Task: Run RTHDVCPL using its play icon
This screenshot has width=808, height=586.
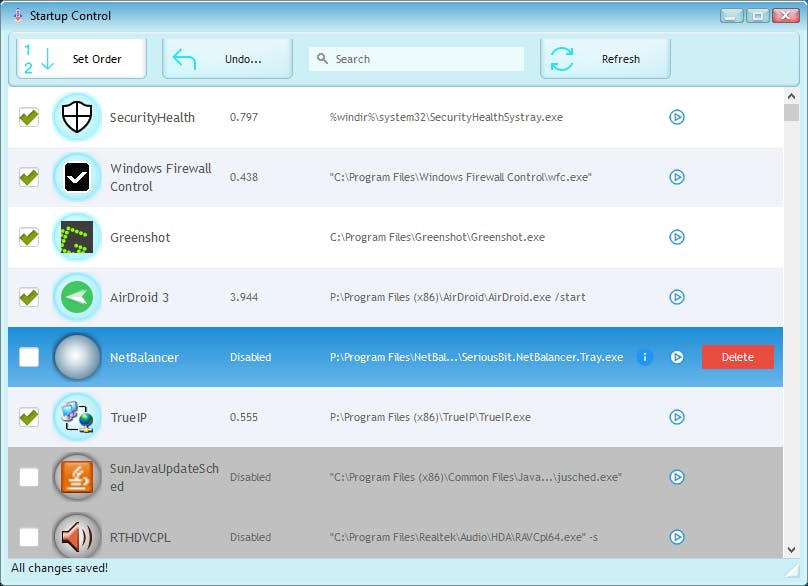Action: pyautogui.click(x=677, y=537)
